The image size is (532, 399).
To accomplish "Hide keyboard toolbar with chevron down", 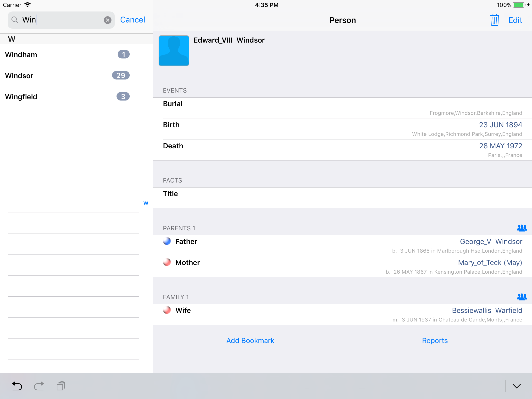I will coord(516,386).
